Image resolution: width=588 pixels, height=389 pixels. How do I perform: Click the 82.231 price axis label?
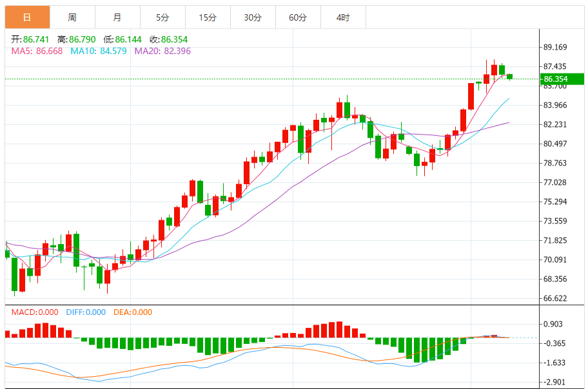click(x=555, y=124)
